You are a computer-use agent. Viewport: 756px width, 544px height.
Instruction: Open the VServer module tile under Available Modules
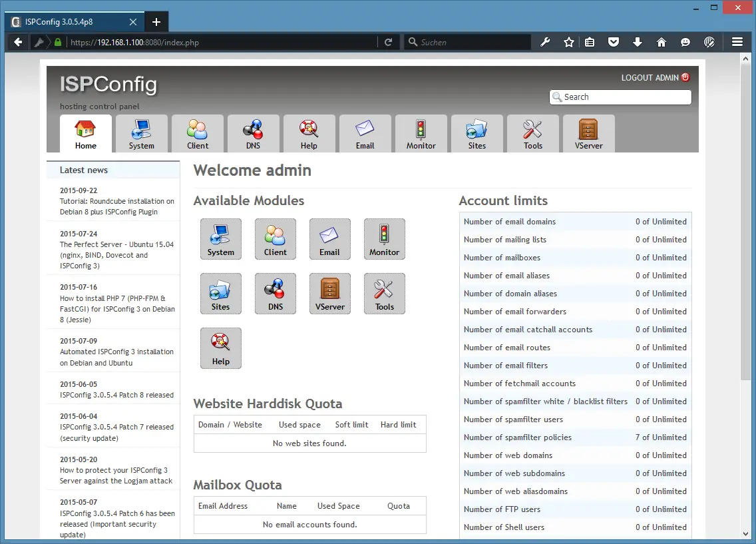(330, 294)
